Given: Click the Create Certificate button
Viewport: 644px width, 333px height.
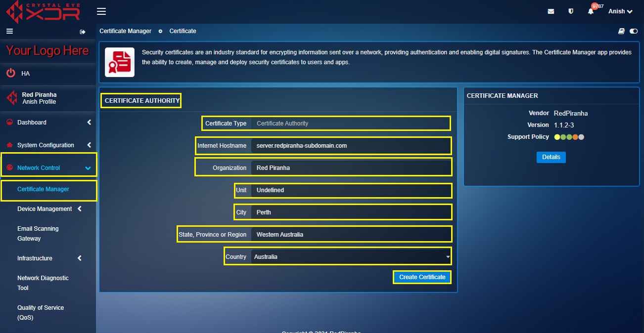Looking at the screenshot, I should coord(422,277).
